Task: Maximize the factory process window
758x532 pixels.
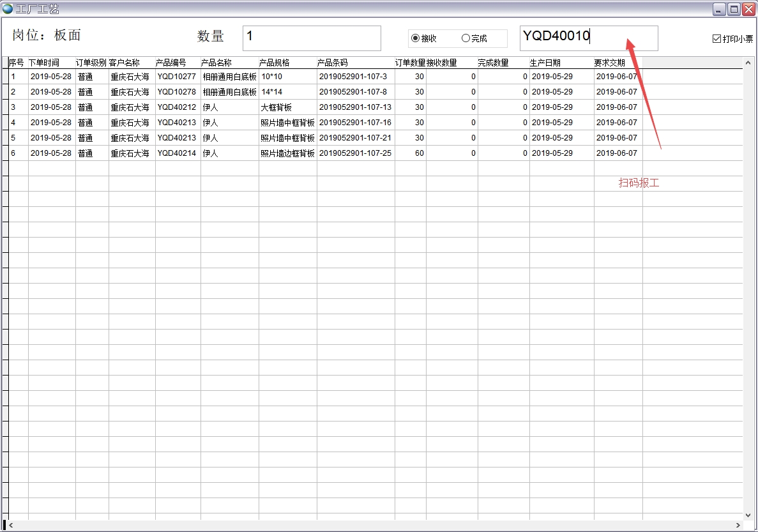Action: [x=734, y=9]
